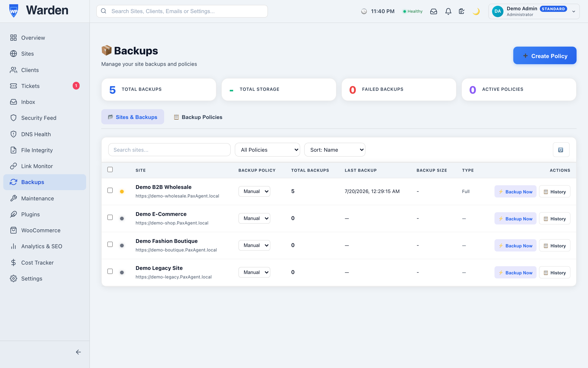Open Tickets in sidebar

pos(45,86)
